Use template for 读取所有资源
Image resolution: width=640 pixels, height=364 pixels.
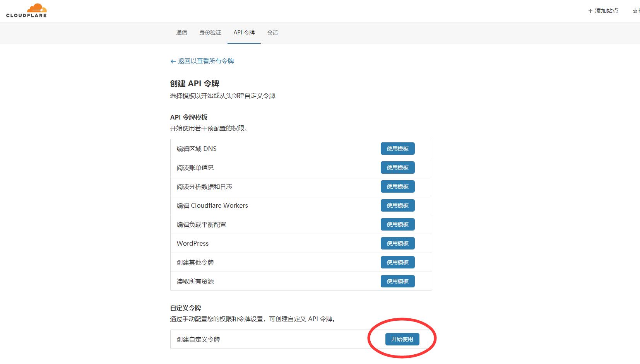pos(398,281)
